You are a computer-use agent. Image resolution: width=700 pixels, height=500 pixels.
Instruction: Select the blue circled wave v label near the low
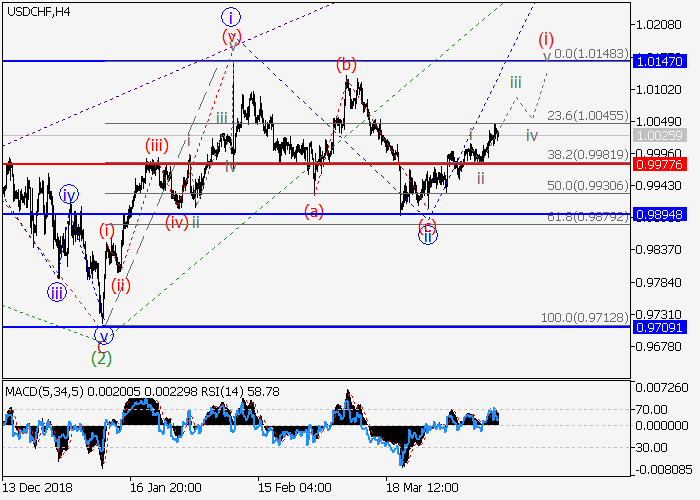102,336
